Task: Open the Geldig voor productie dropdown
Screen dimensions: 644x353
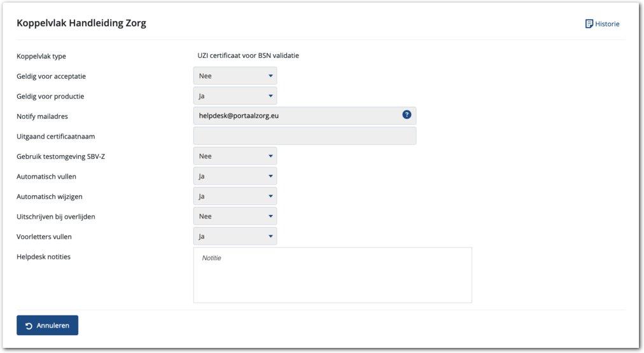Action: pyautogui.click(x=235, y=96)
